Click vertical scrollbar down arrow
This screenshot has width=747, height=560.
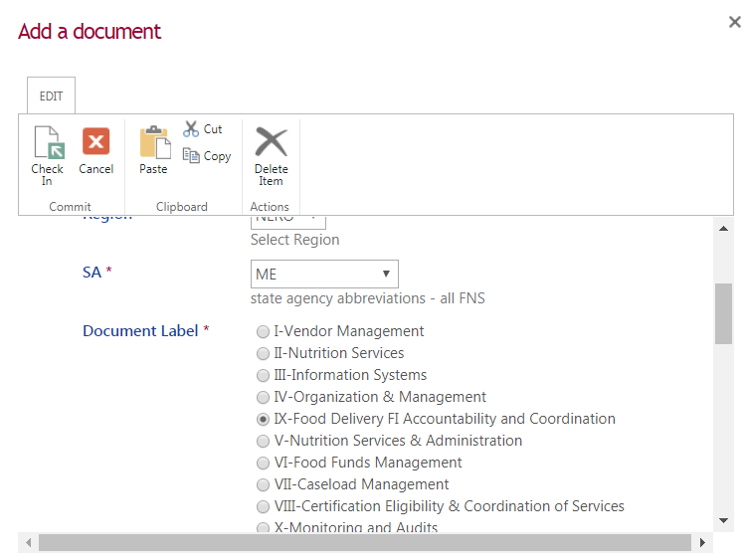[723, 520]
